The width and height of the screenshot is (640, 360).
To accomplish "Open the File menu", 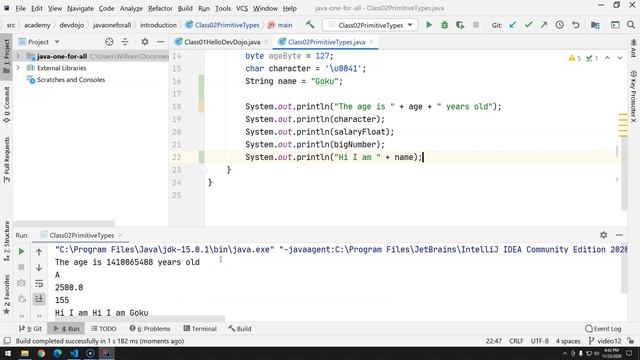I will coord(20,8).
